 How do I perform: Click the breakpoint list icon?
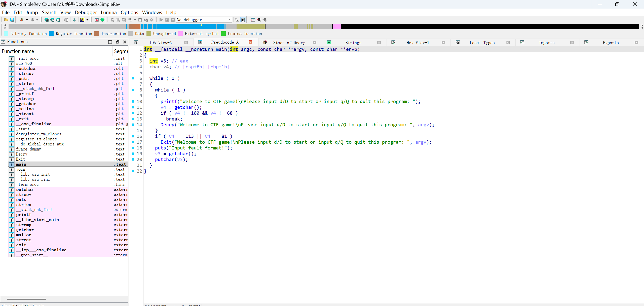coord(253,20)
